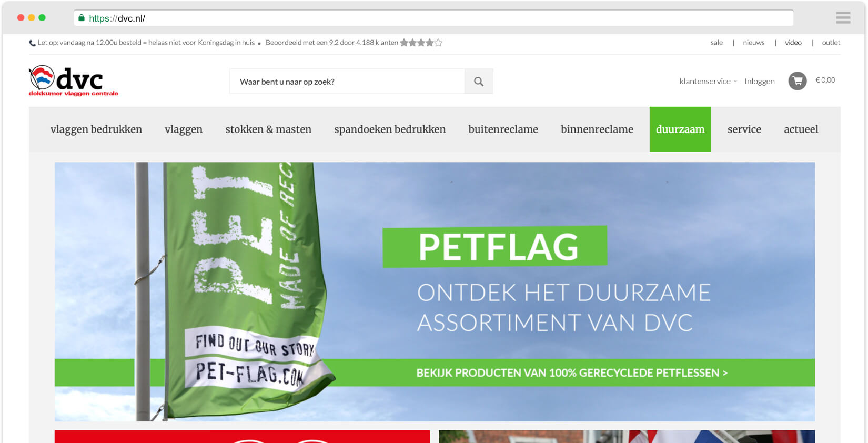Click 'Ontdek het duurzame assortiment' banner text
Image resolution: width=868 pixels, height=443 pixels.
[564, 307]
